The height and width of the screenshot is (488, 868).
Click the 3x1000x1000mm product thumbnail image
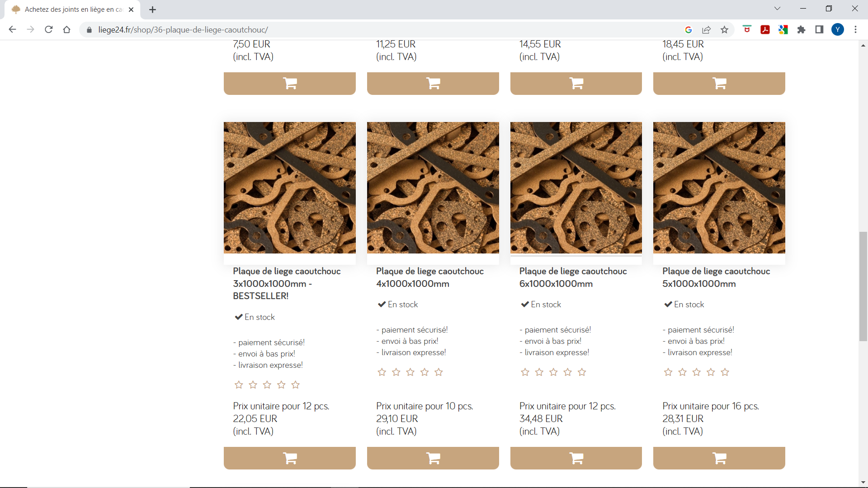click(x=289, y=188)
